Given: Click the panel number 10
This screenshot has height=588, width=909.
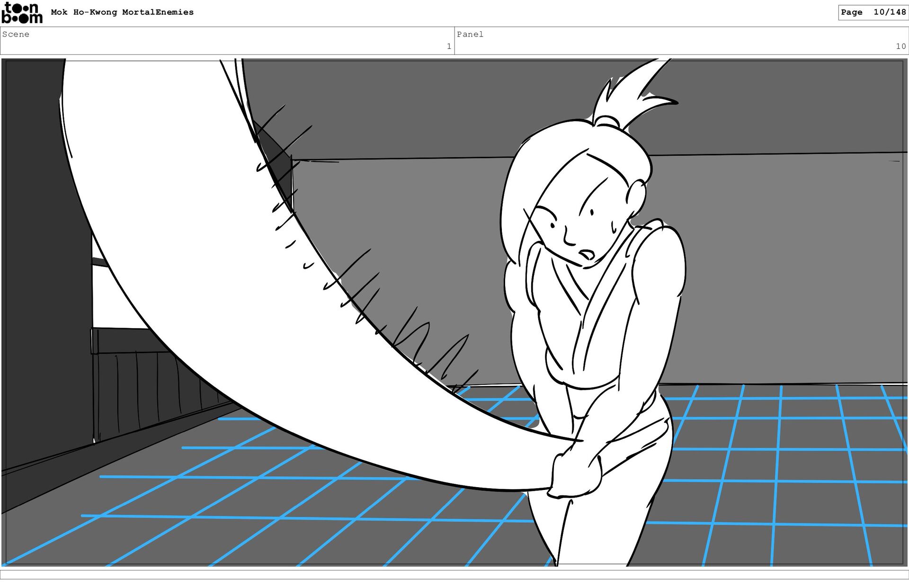Looking at the screenshot, I should click(900, 46).
